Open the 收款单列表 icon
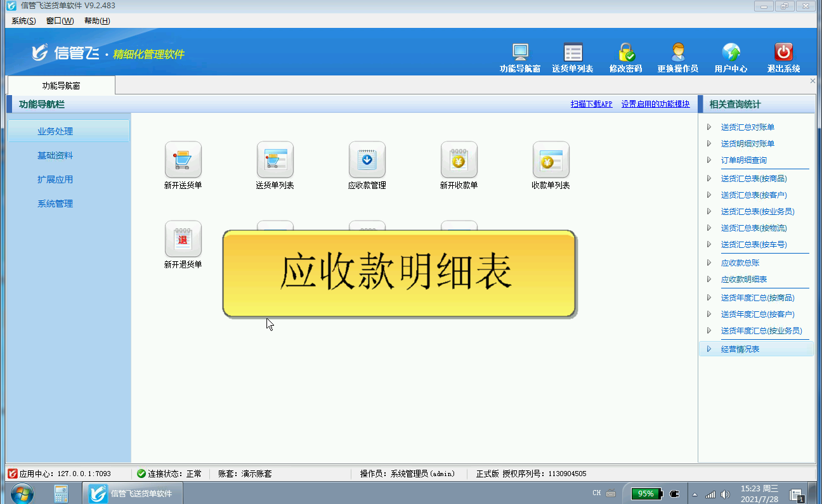This screenshot has width=822, height=504. [551, 160]
